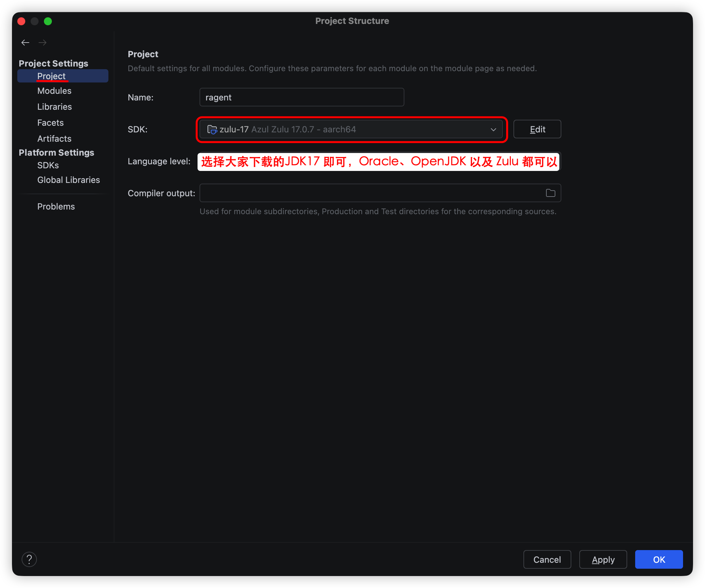The image size is (705, 588).
Task: Show the Problems section
Action: (56, 207)
